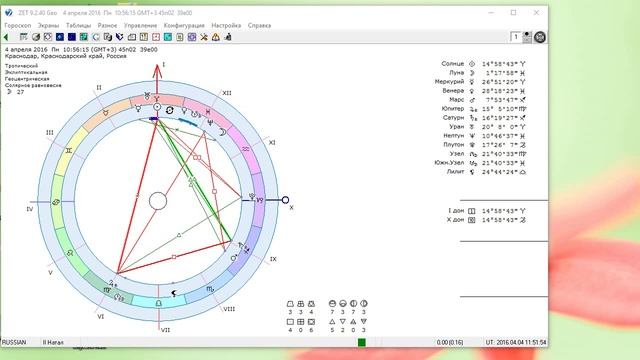Screen dimensions: 640x360
Task: Click the I дом cusp row
Action: pos(487,211)
